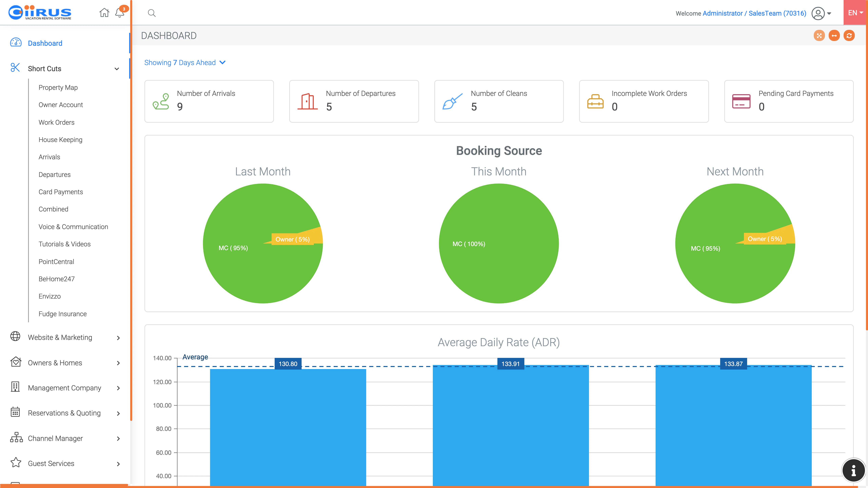Open Voice & Communication shortcut
This screenshot has height=488, width=868.
(x=73, y=227)
